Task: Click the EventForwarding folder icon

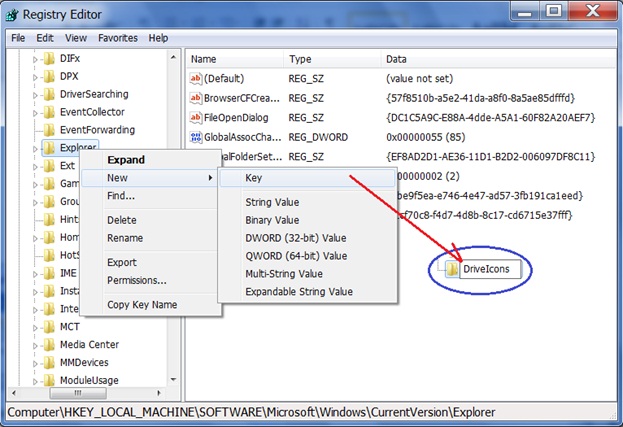Action: pos(49,130)
